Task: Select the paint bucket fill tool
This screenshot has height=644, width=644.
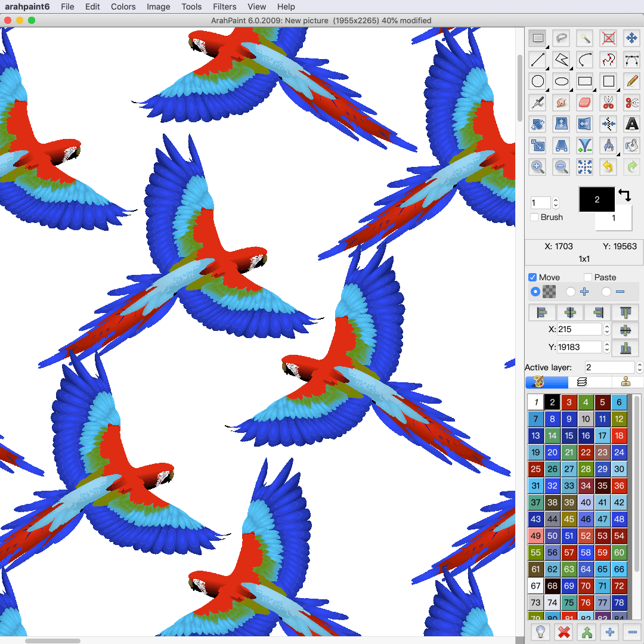Action: point(632,145)
